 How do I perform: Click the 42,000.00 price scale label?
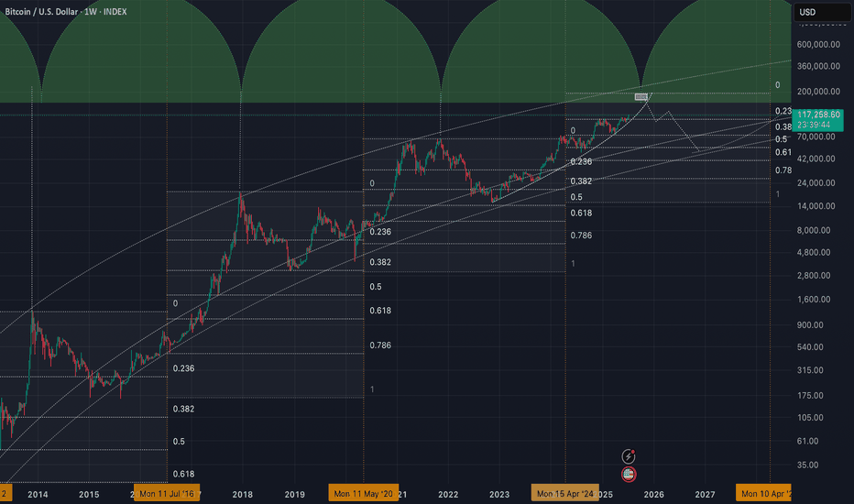pyautogui.click(x=816, y=159)
